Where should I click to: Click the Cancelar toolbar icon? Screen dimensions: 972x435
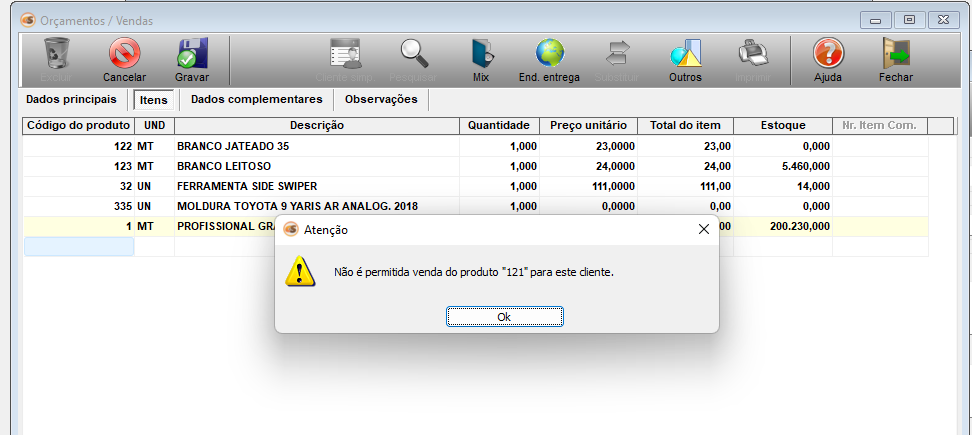124,53
